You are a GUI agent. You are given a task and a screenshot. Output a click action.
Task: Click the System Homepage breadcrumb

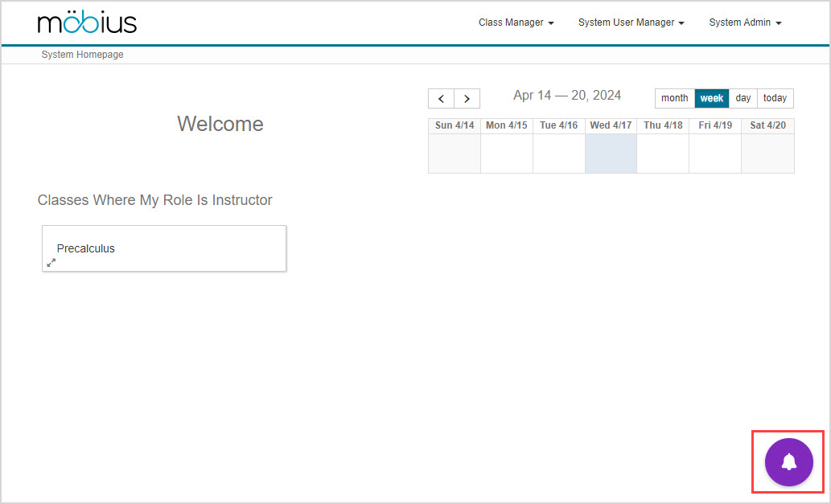pos(82,55)
